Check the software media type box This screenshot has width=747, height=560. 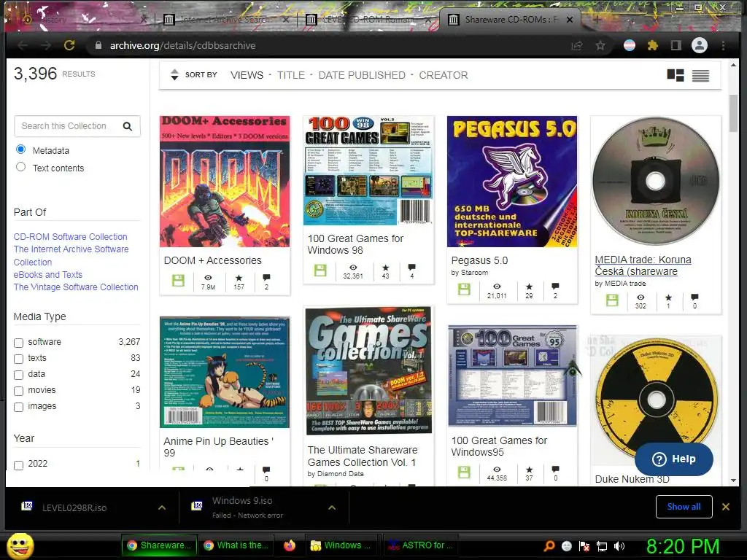tap(18, 343)
